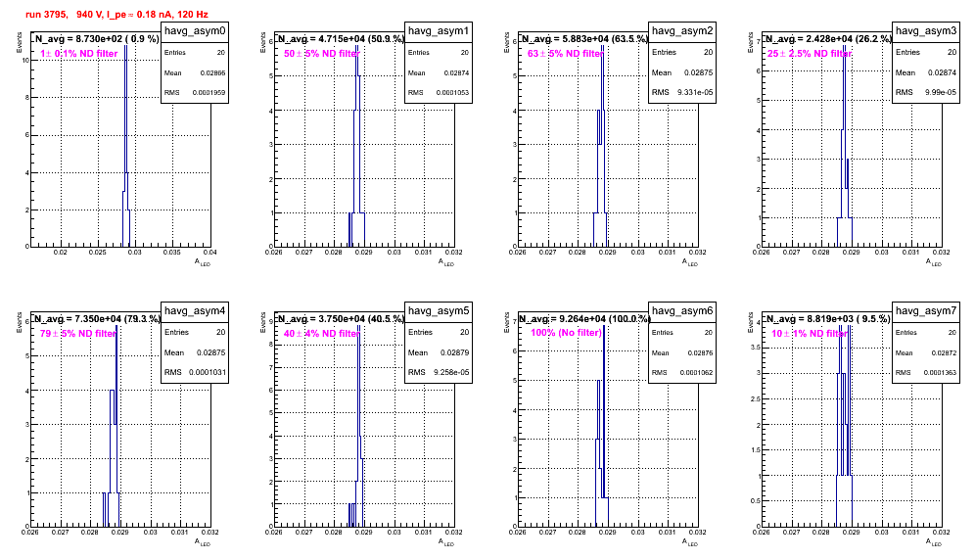Viewport: 975px width, 560px height.
Task: Click the N_avg = 9.264e+04 label
Action: [584, 319]
